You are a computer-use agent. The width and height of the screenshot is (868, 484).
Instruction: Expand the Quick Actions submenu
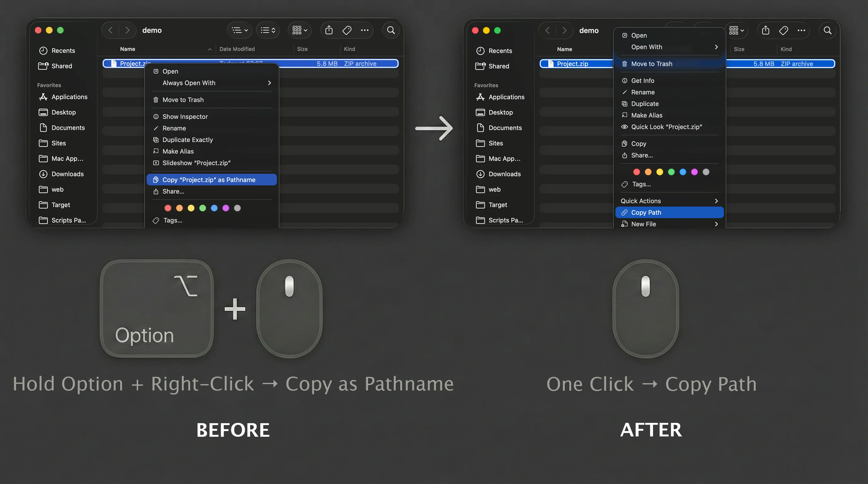pyautogui.click(x=670, y=201)
